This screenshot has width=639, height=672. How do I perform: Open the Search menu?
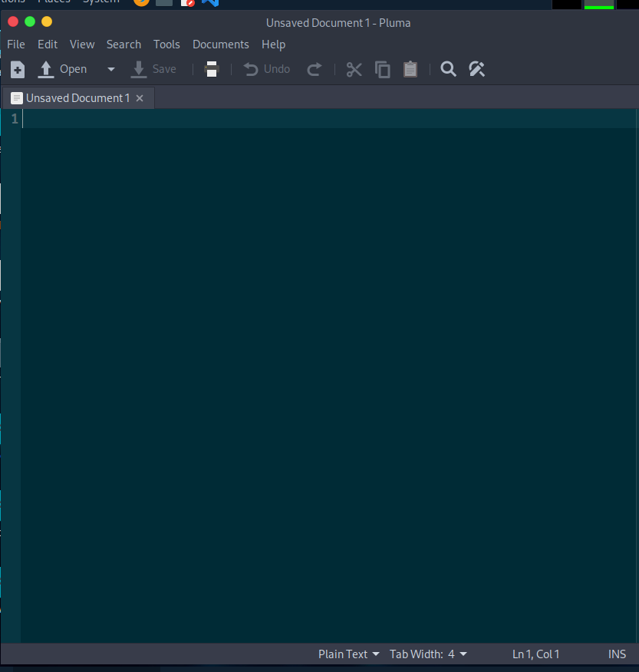[x=124, y=44]
